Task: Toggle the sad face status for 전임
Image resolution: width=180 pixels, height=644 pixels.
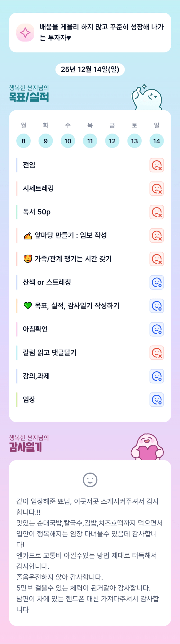Action: 156,165
